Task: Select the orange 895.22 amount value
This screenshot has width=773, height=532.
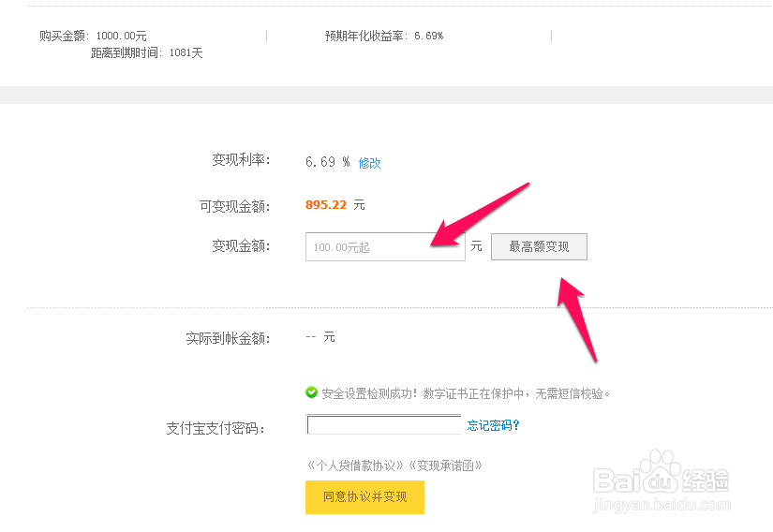Action: 326,205
